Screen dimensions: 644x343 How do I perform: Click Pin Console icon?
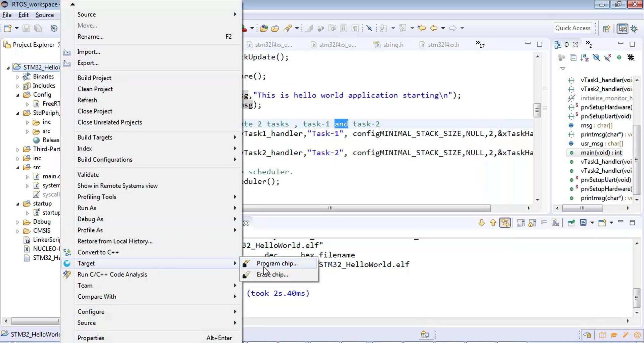pyautogui.click(x=571, y=223)
